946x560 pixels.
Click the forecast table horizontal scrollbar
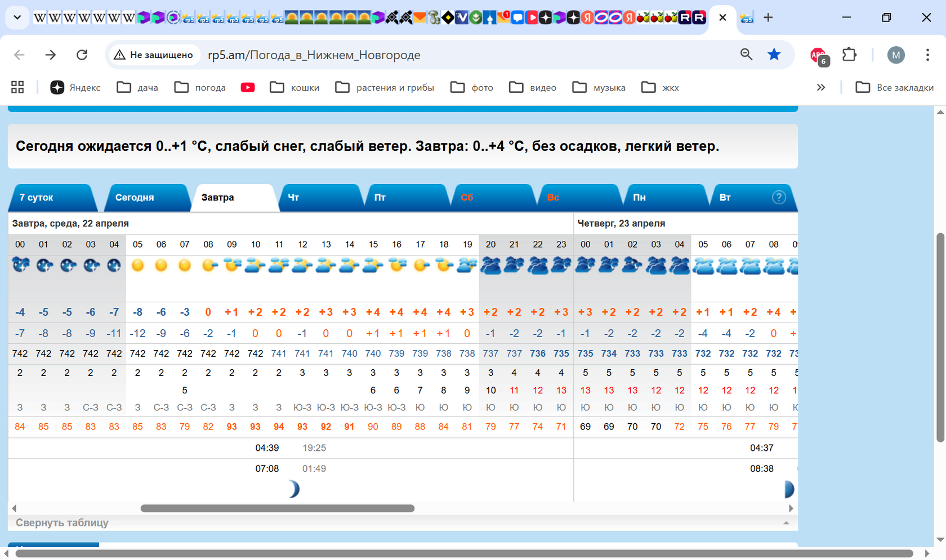[277, 508]
